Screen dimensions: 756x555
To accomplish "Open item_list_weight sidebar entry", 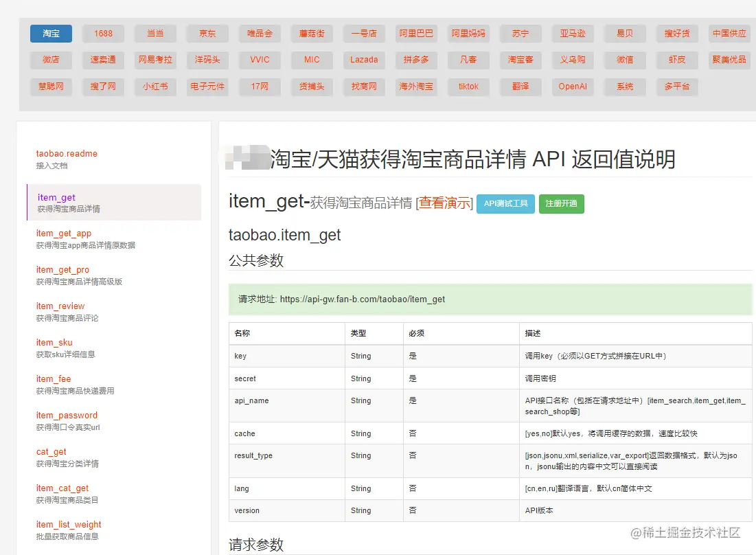I will (x=69, y=530).
